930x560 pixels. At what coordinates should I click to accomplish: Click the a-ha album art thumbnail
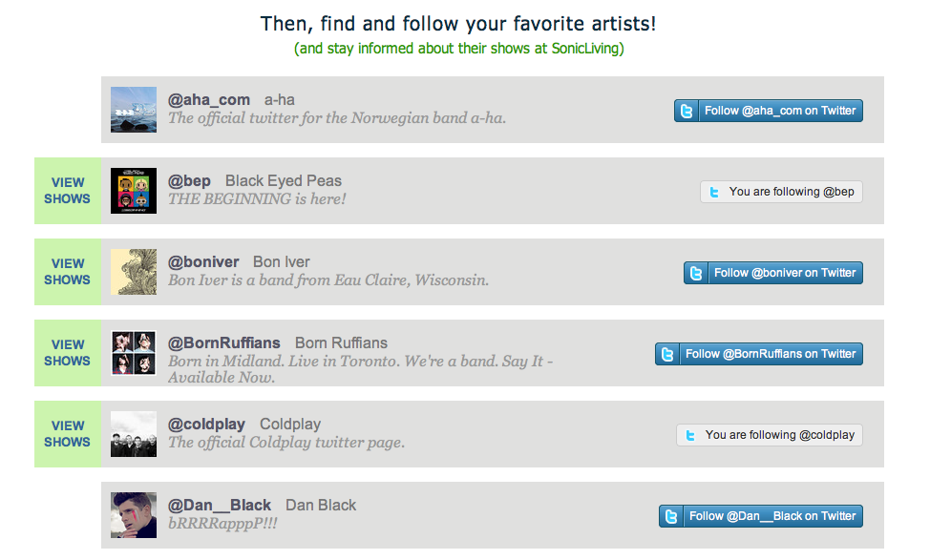tap(134, 110)
